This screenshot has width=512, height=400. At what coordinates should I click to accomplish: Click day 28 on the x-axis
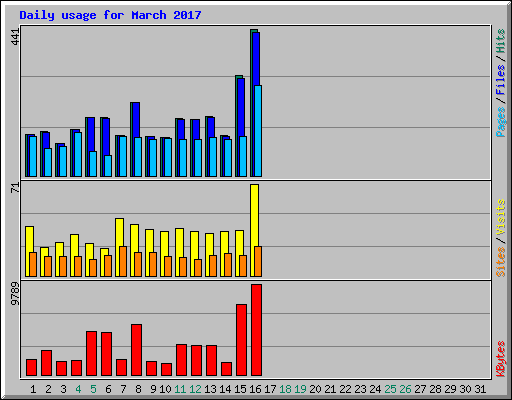pos(435,389)
